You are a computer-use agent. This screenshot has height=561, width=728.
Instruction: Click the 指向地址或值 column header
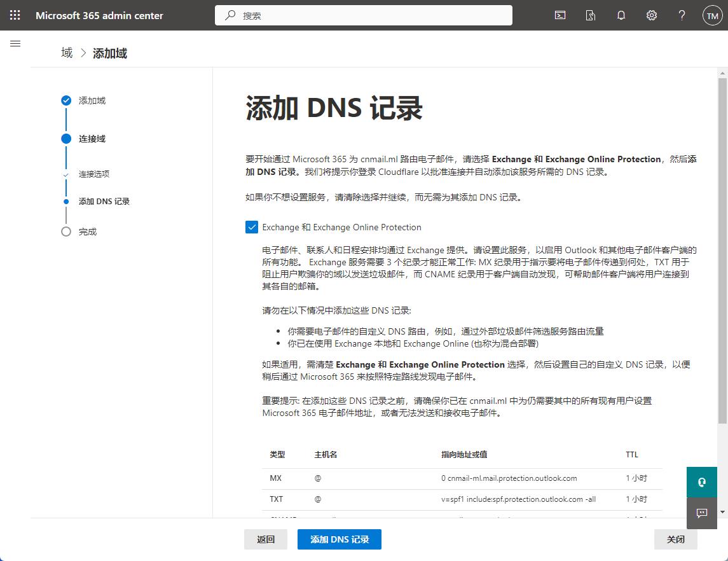(464, 455)
